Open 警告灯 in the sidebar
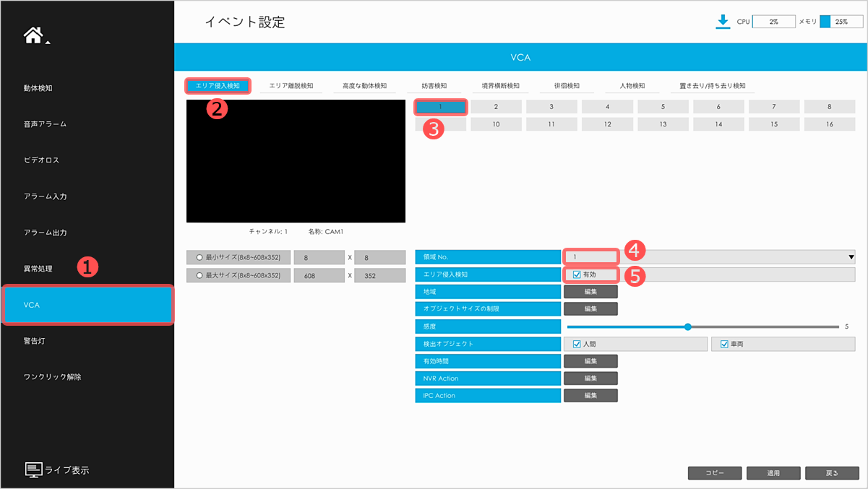The width and height of the screenshot is (868, 489). click(34, 341)
